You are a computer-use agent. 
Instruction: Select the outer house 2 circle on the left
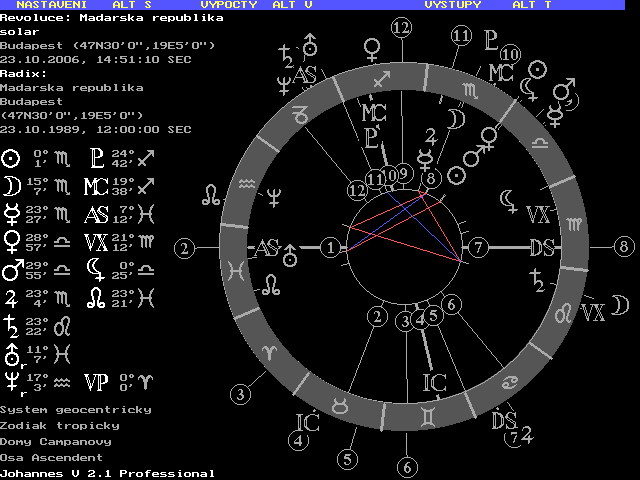[x=183, y=247]
